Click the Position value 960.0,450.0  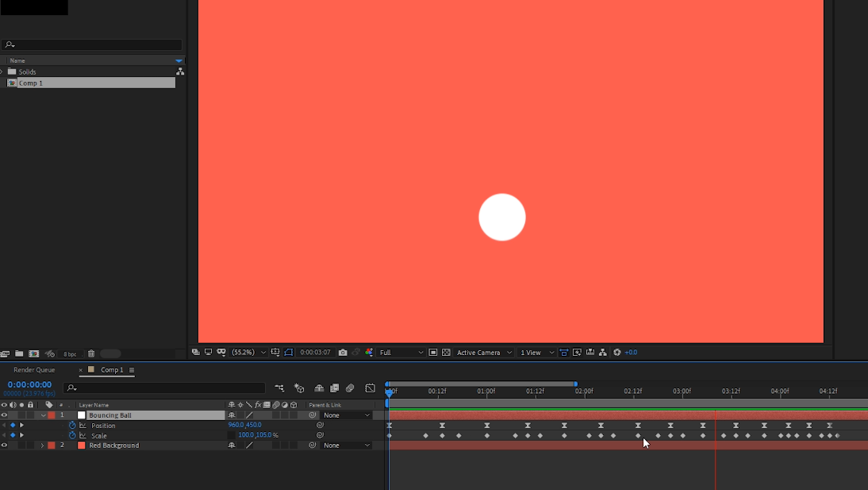click(x=244, y=425)
